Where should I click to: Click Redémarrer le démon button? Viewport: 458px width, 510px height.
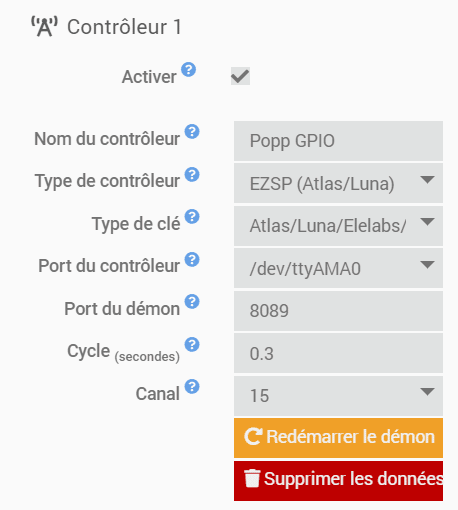click(338, 438)
